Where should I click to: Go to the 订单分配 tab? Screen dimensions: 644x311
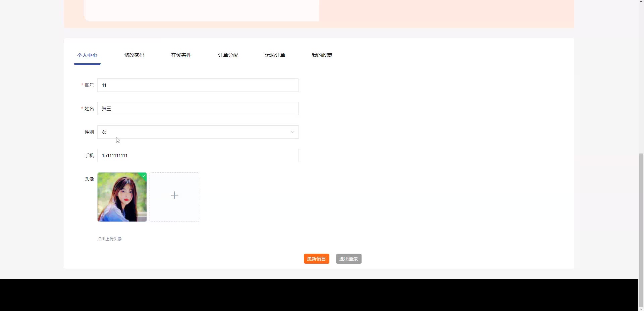pyautogui.click(x=228, y=55)
